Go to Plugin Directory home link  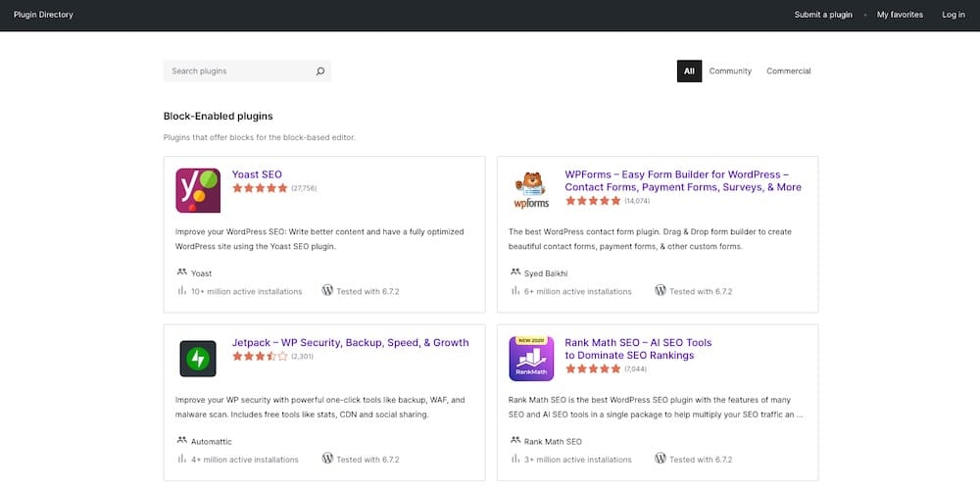[43, 15]
